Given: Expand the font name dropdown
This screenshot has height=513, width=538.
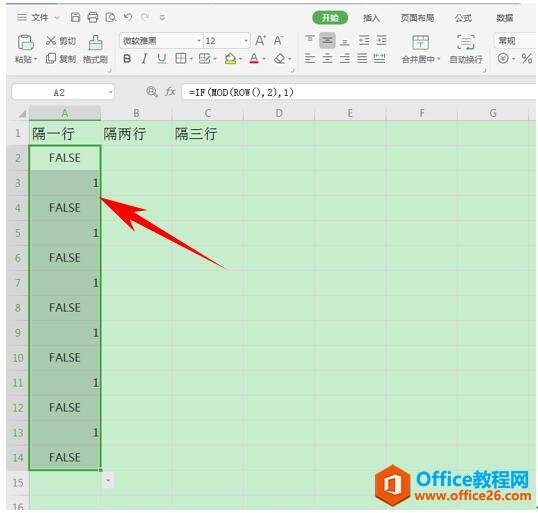Looking at the screenshot, I should pos(198,41).
